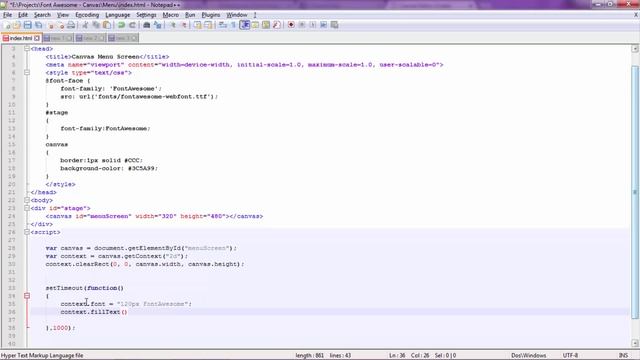The height and width of the screenshot is (360, 640).
Task: Open the Document Map toolbar icon
Action: point(266,25)
